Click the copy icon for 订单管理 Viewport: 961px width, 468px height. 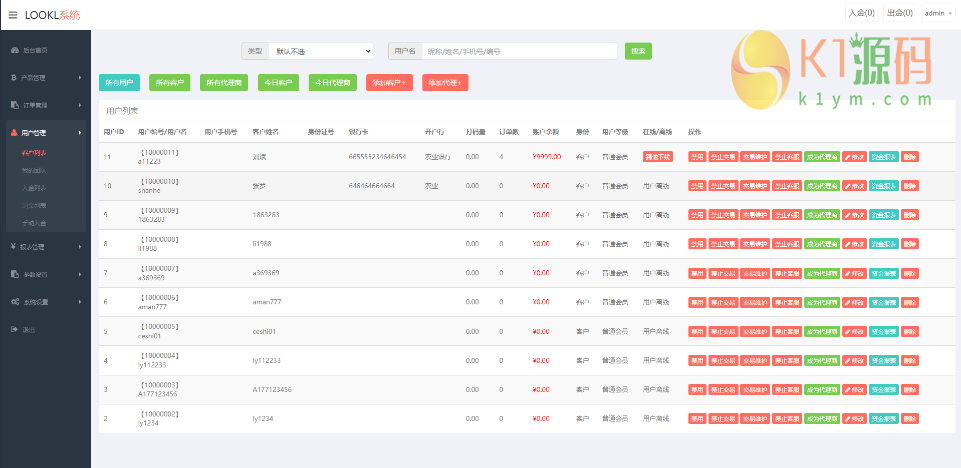[x=14, y=104]
